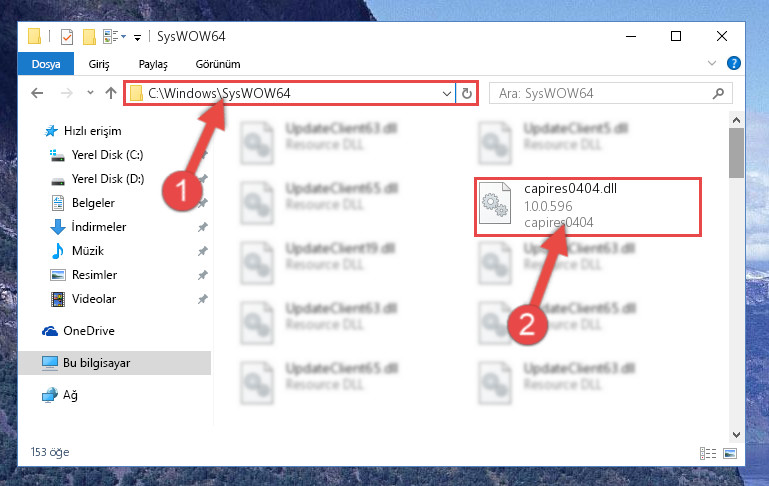Select the capires0404.dll file
Image resolution: width=769 pixels, height=486 pixels.
(x=588, y=207)
